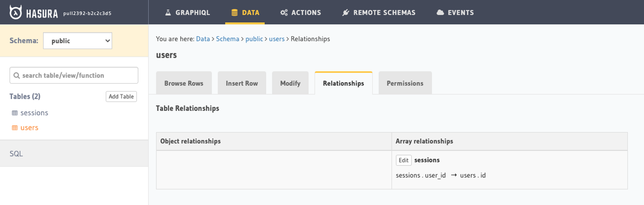Click the Add Table button

[121, 96]
